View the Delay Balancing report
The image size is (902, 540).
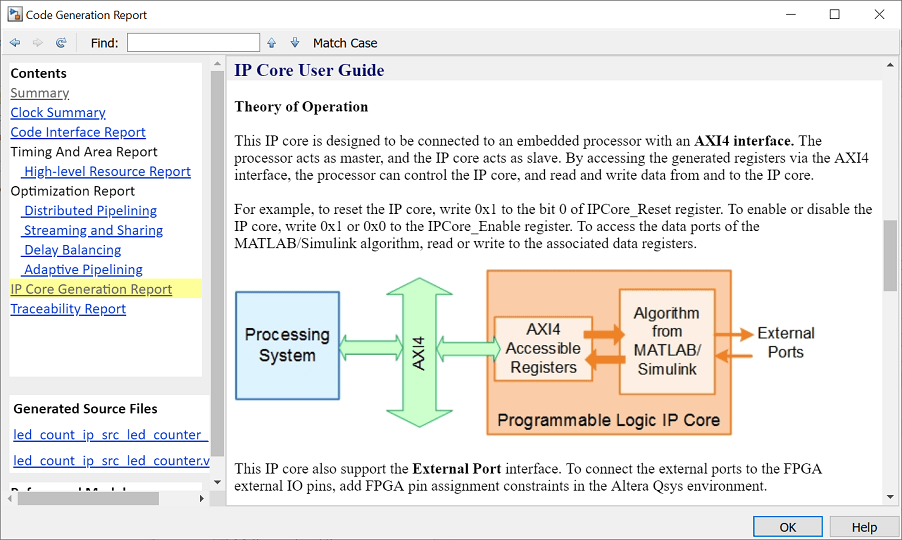[72, 250]
